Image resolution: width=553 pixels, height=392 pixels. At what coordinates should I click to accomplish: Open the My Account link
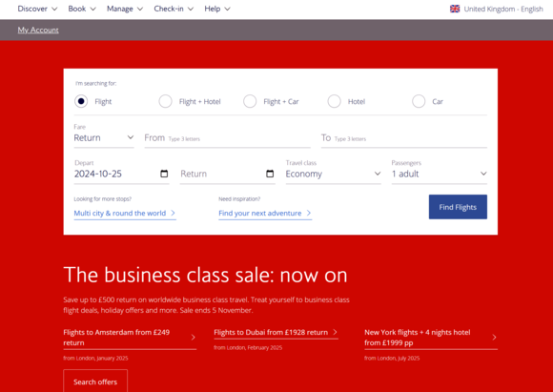38,30
